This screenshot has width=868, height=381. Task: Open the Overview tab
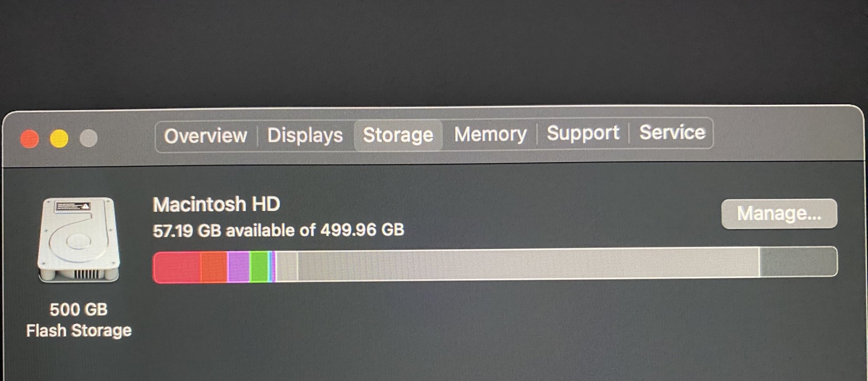pyautogui.click(x=206, y=136)
